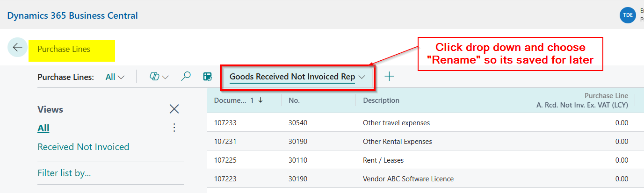The width and height of the screenshot is (644, 193).
Task: Open the three-dot menu beside All view
Action: 174,128
